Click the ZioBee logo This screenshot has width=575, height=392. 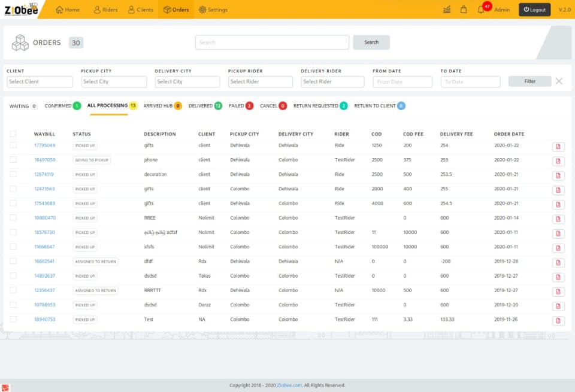coord(22,10)
